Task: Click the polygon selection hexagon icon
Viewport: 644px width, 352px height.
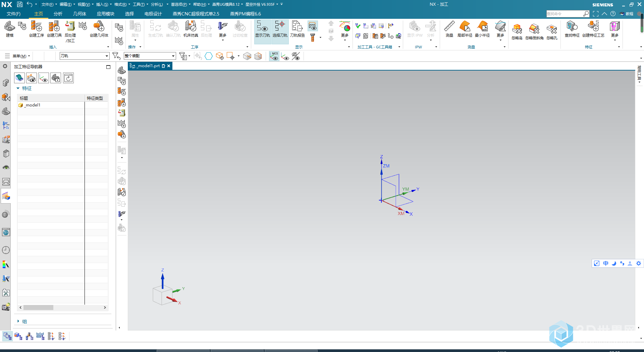Action: tap(208, 56)
